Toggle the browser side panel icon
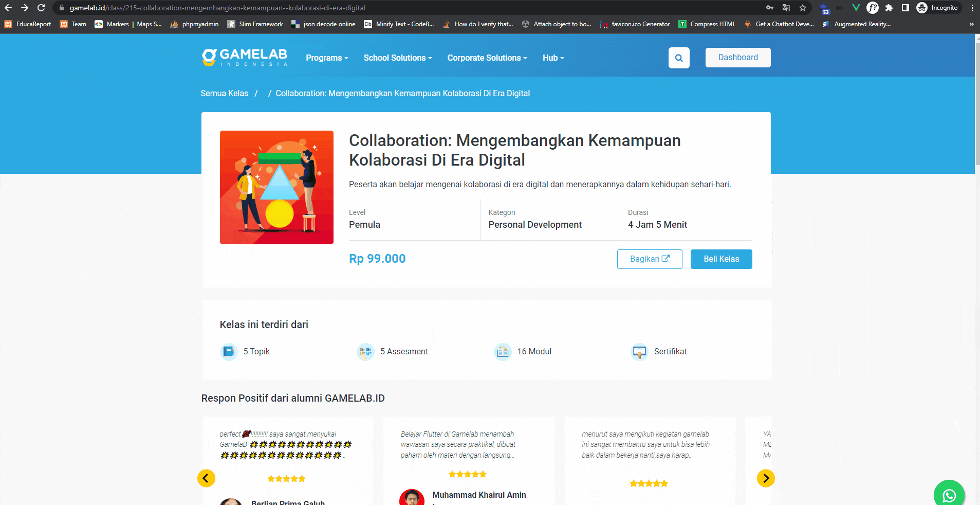This screenshot has width=980, height=505. tap(905, 8)
